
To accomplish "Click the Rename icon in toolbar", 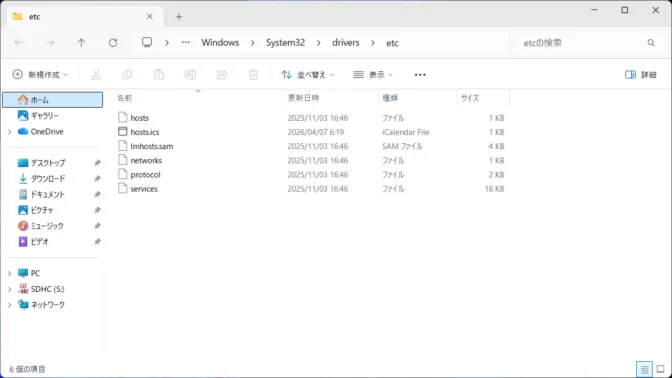I will pos(190,75).
